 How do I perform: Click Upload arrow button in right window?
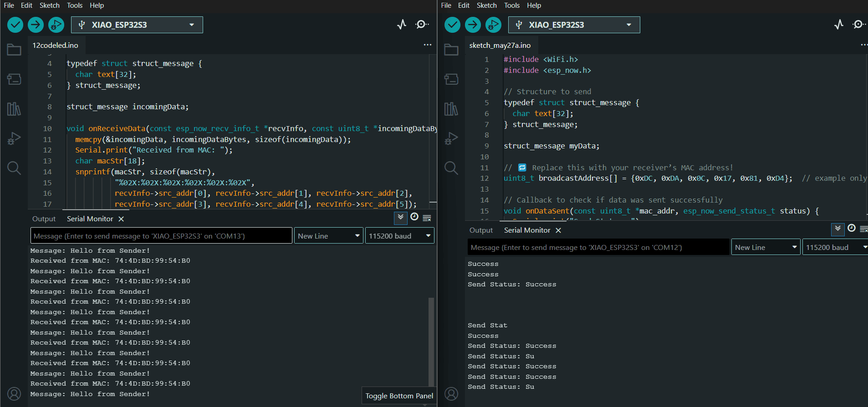point(473,25)
